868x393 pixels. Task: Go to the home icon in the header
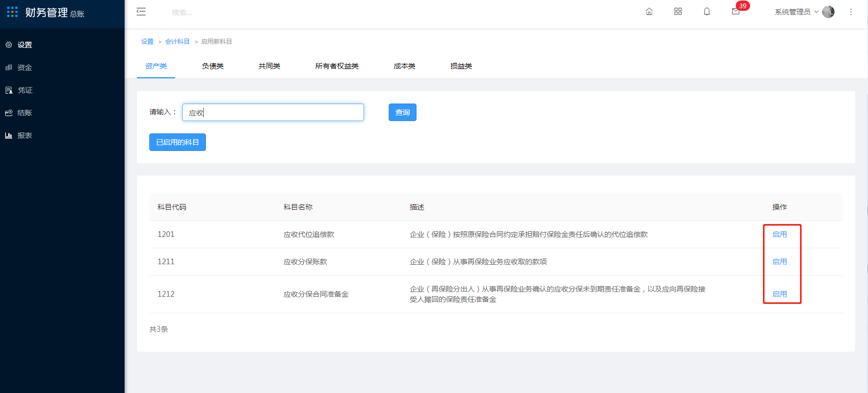click(649, 11)
